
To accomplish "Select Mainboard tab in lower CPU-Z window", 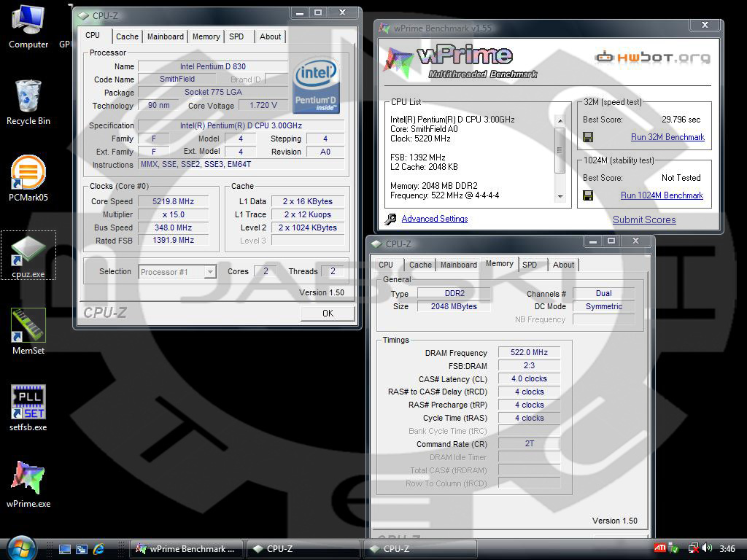I will 459,265.
